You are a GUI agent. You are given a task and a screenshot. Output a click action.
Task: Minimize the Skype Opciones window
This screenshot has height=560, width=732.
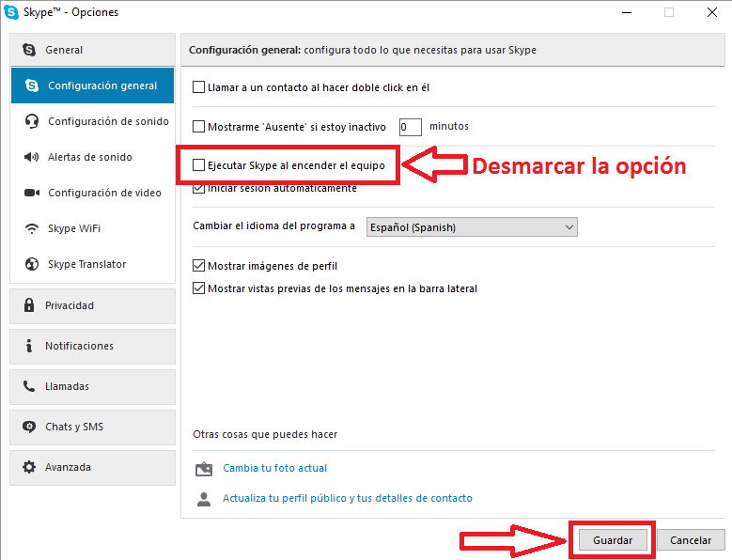tap(627, 12)
